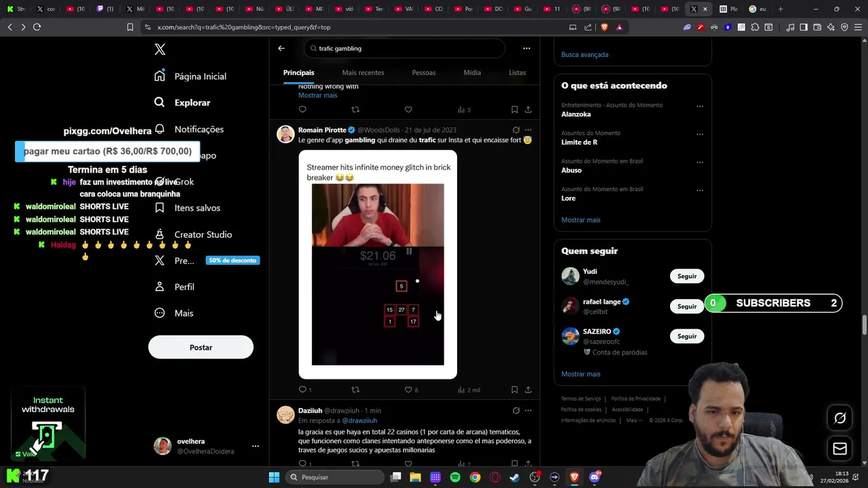Open options for Lore trend
The image size is (868, 488).
coord(700,190)
